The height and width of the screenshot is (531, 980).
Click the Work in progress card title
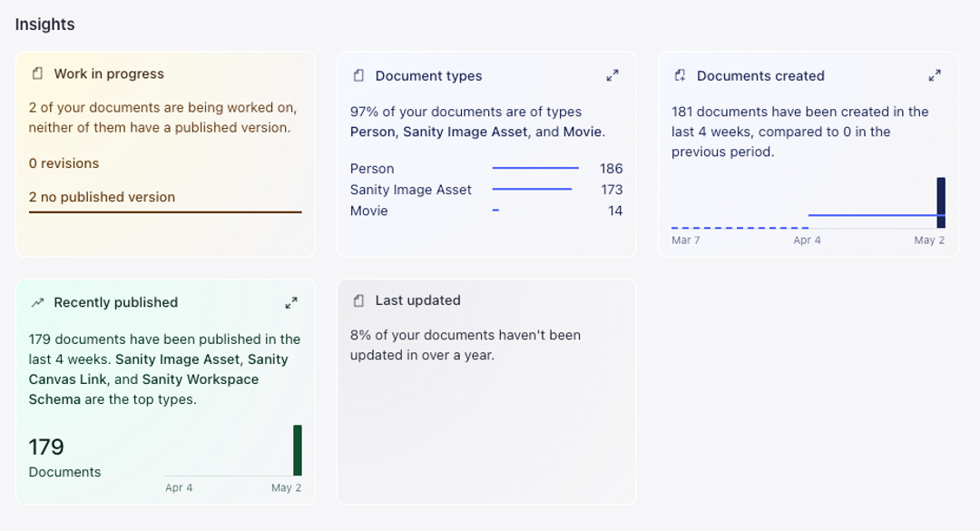click(109, 74)
